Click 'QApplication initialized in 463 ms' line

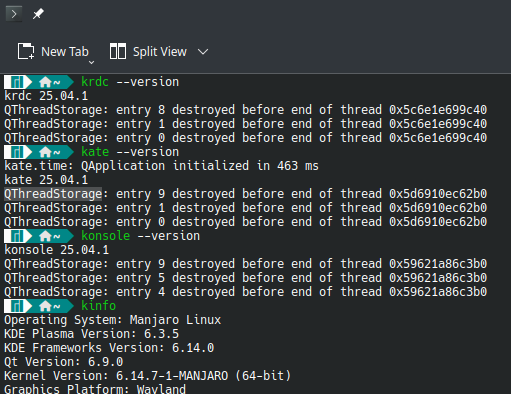pyautogui.click(x=200, y=166)
